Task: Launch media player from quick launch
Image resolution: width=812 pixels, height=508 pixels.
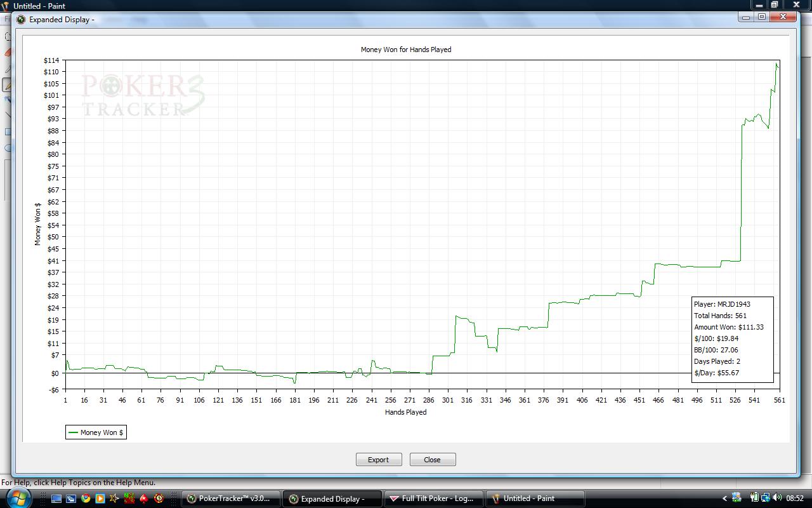Action: click(x=100, y=498)
